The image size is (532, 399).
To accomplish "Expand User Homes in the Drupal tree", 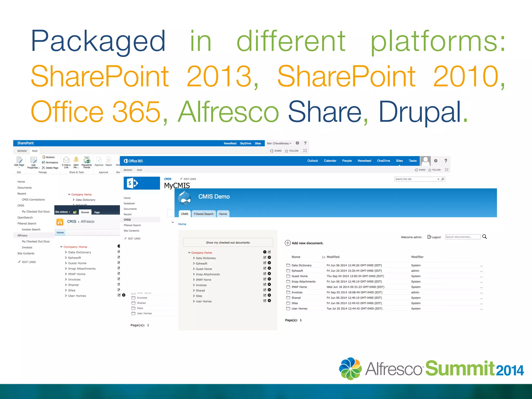I will point(194,301).
